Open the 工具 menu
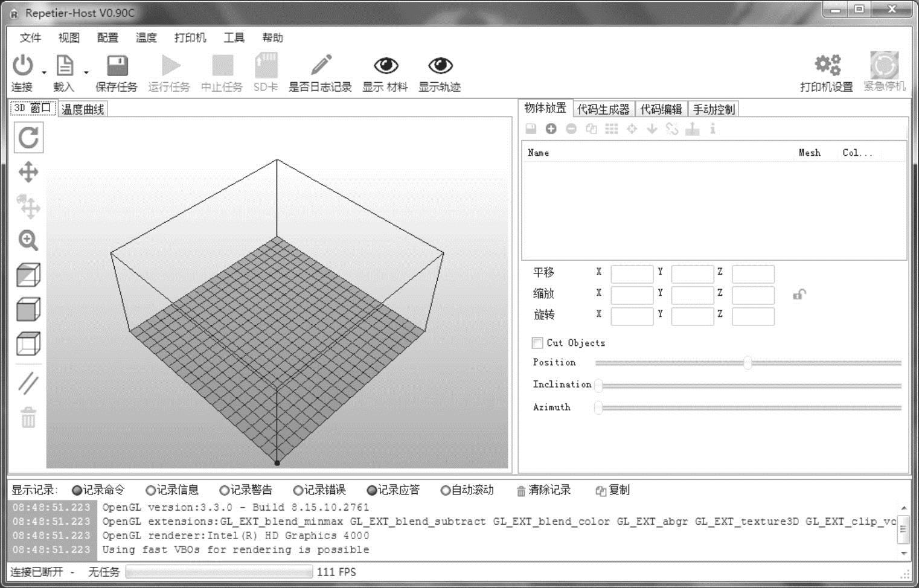Screen dimensions: 919x588 click(234, 37)
